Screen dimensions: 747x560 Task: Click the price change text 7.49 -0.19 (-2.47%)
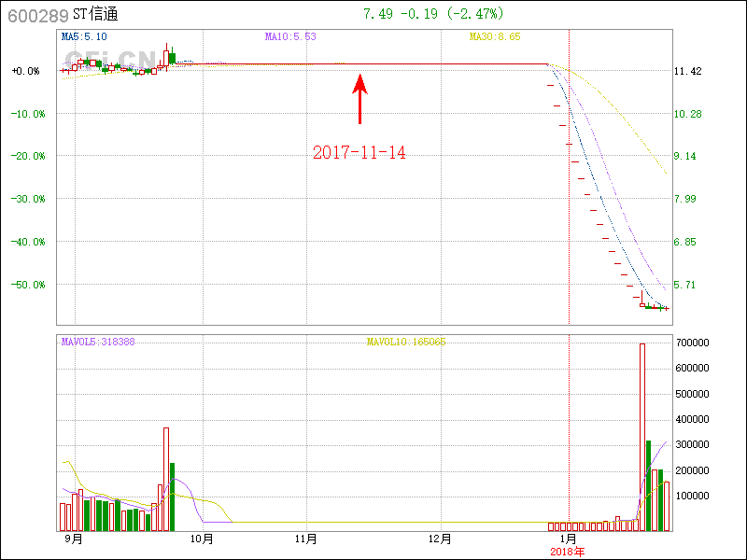pyautogui.click(x=432, y=14)
